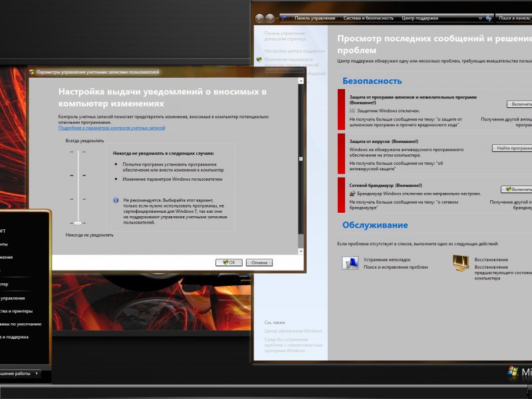Image resolution: width=532 pixels, height=399 pixels.
Task: Click the 'Устранение неполадок' monitor icon
Action: (350, 263)
